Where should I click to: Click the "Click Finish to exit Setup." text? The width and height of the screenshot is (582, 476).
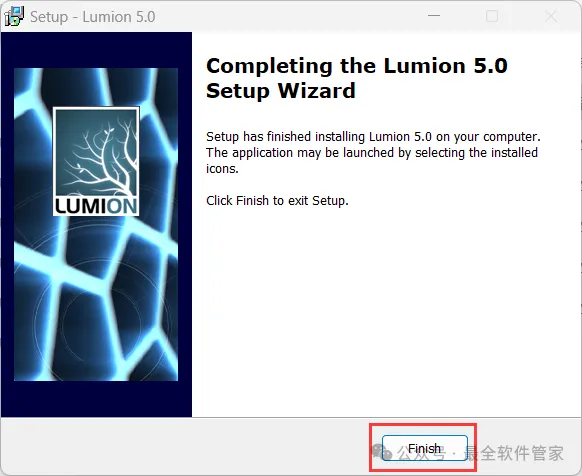277,200
